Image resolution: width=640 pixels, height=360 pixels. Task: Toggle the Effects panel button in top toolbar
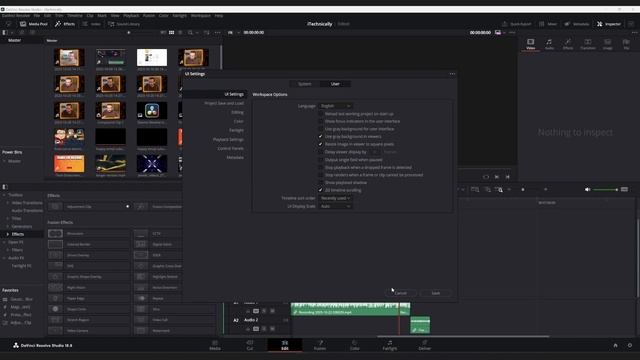tap(65, 24)
